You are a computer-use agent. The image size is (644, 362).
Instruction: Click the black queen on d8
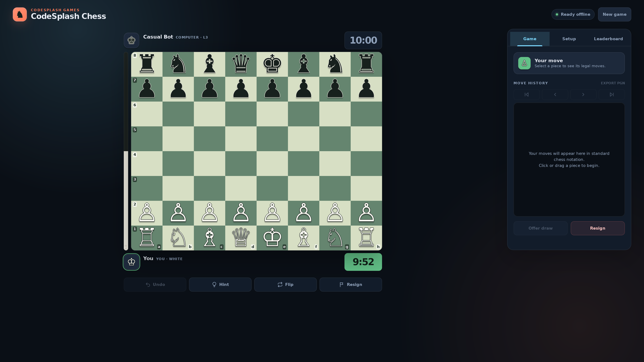coord(241,64)
